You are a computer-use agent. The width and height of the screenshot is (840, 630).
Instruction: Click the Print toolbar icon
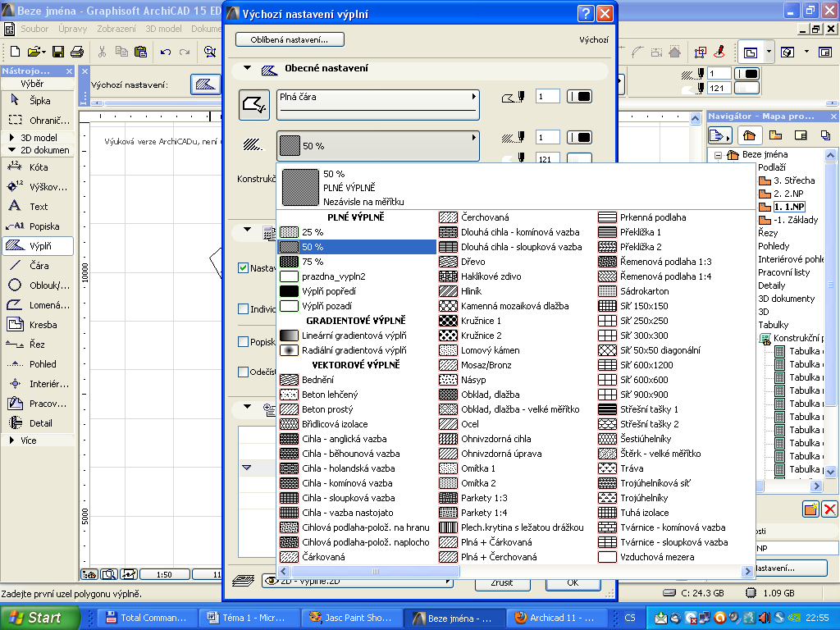coord(77,52)
